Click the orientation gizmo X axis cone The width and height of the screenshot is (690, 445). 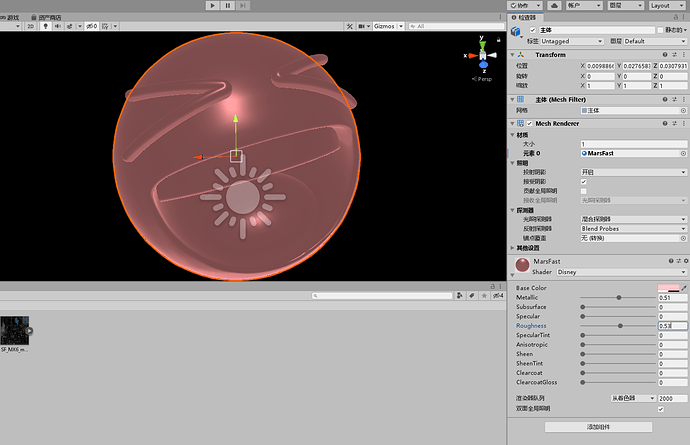(473, 55)
